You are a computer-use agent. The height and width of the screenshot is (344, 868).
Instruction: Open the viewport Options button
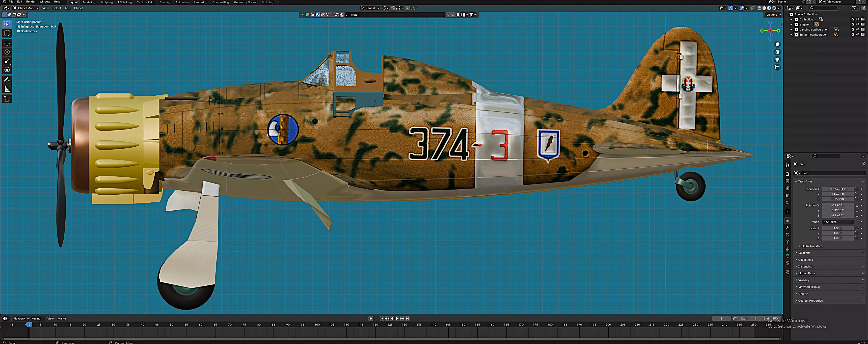coord(773,14)
